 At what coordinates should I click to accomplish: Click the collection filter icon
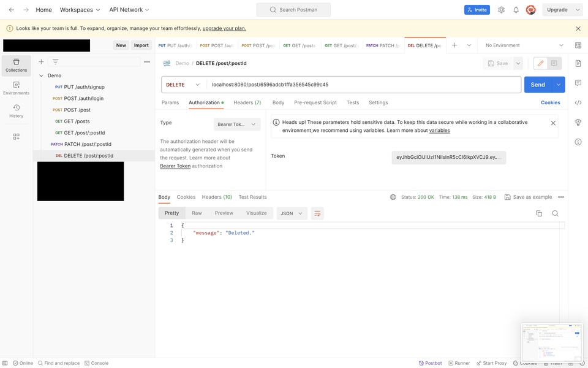[x=55, y=61]
